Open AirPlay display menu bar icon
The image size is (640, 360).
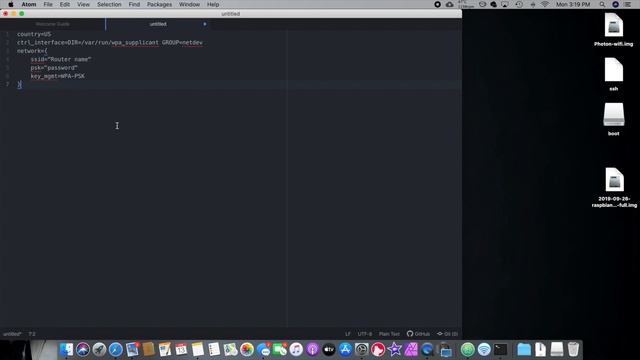[505, 4]
